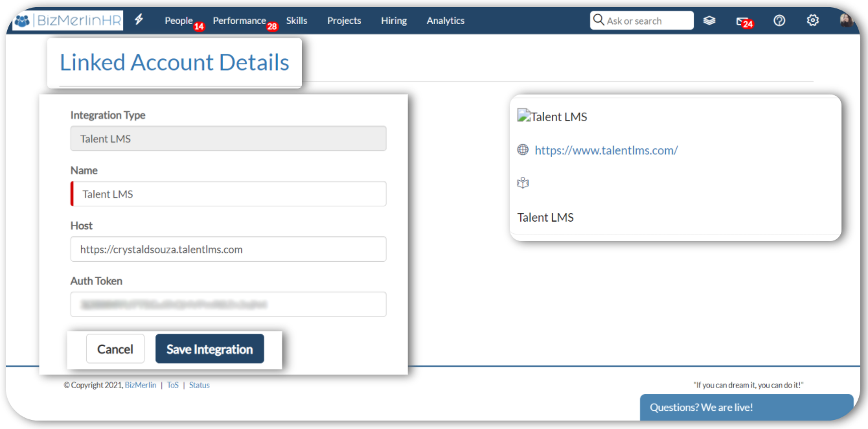Click the Cancel button
The height and width of the screenshot is (429, 868).
pos(115,349)
